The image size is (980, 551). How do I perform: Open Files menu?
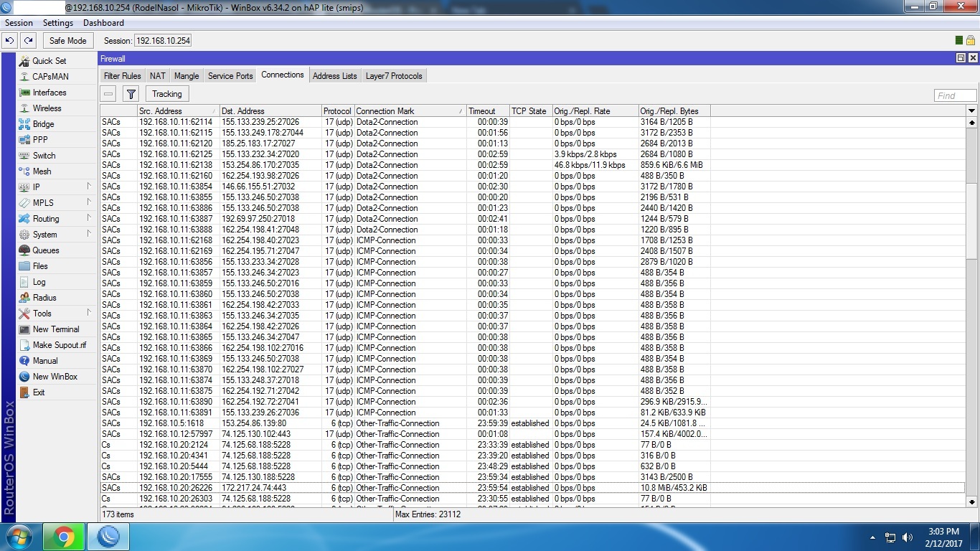(40, 266)
